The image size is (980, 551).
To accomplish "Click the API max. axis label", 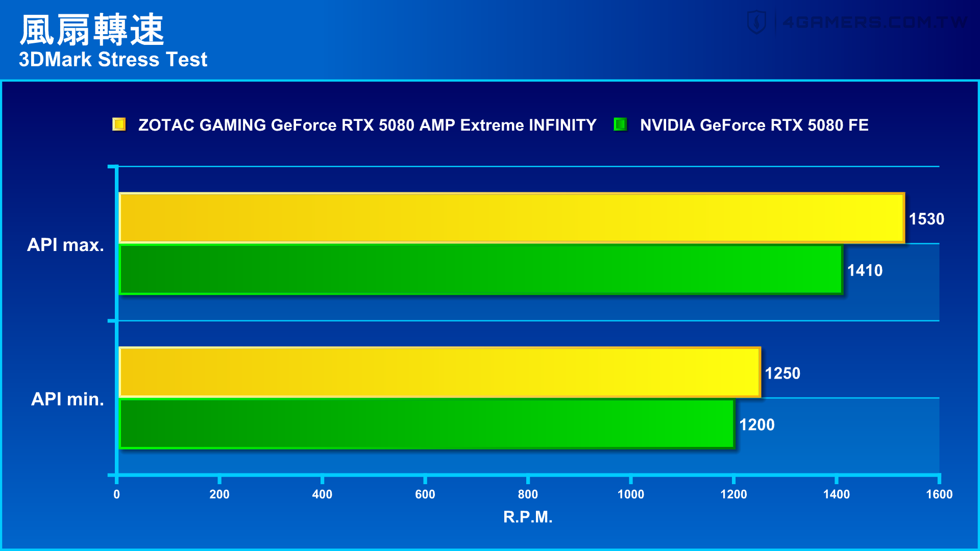I will point(65,245).
